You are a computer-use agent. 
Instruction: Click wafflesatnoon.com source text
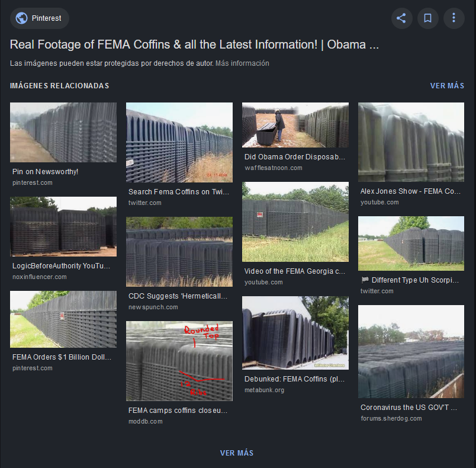point(274,168)
